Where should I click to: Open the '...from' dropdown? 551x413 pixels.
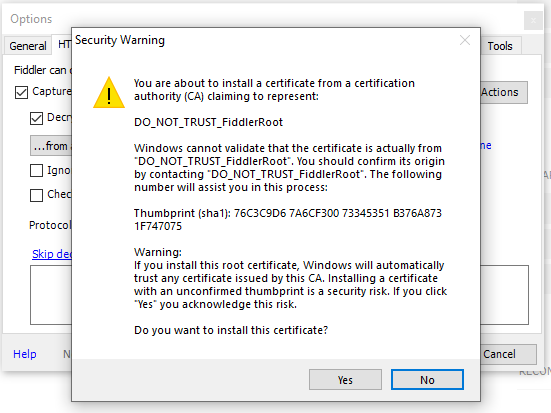click(51, 146)
